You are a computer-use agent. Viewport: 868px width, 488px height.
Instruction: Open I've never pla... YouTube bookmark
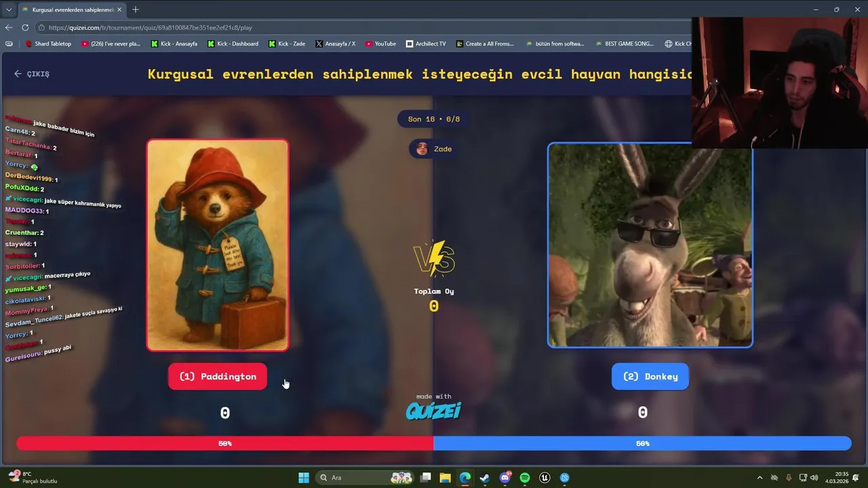click(111, 43)
